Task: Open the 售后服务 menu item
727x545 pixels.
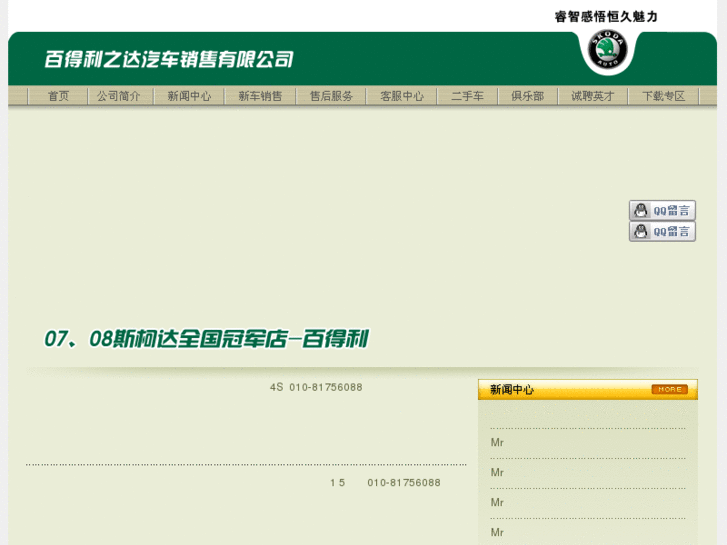Action: click(331, 96)
